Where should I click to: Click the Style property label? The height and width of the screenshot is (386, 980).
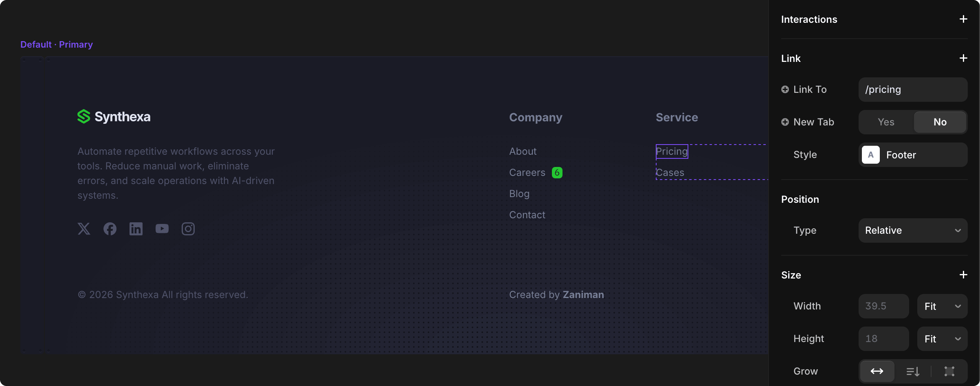805,155
